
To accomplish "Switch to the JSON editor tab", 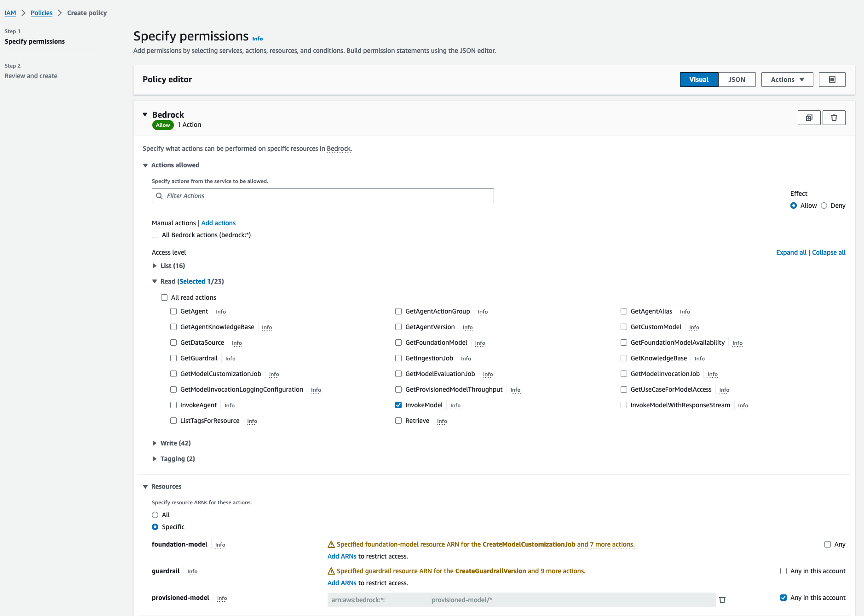I will (x=737, y=80).
